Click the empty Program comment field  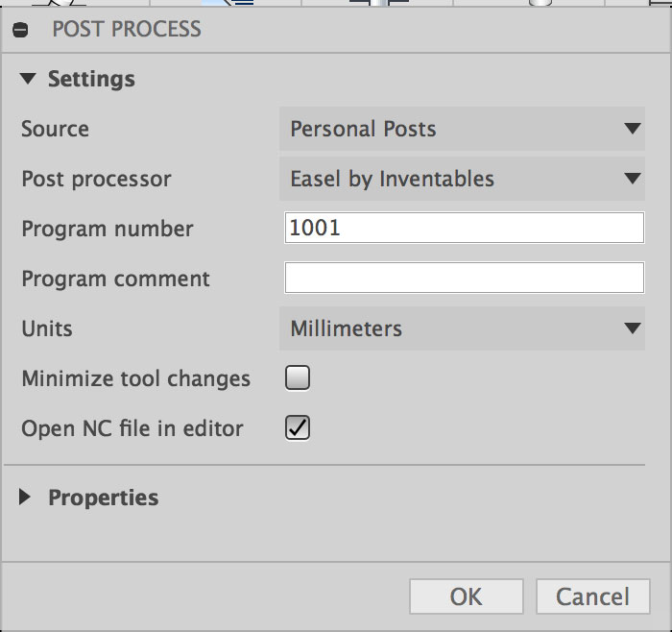(464, 279)
